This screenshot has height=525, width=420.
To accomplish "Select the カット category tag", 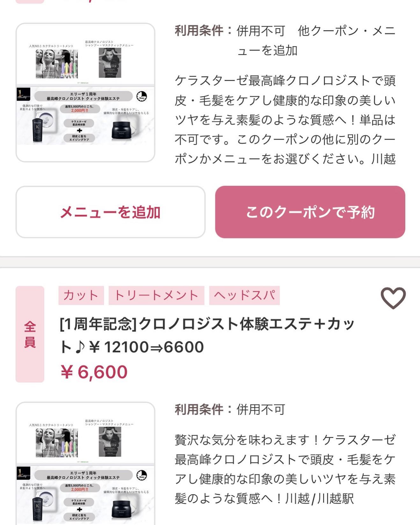I will point(81,295).
